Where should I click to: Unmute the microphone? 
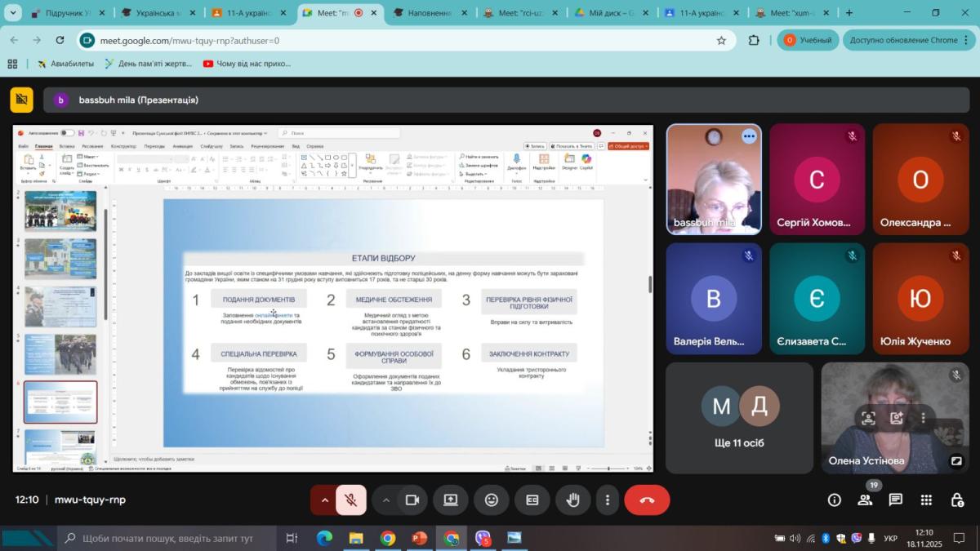(x=351, y=500)
